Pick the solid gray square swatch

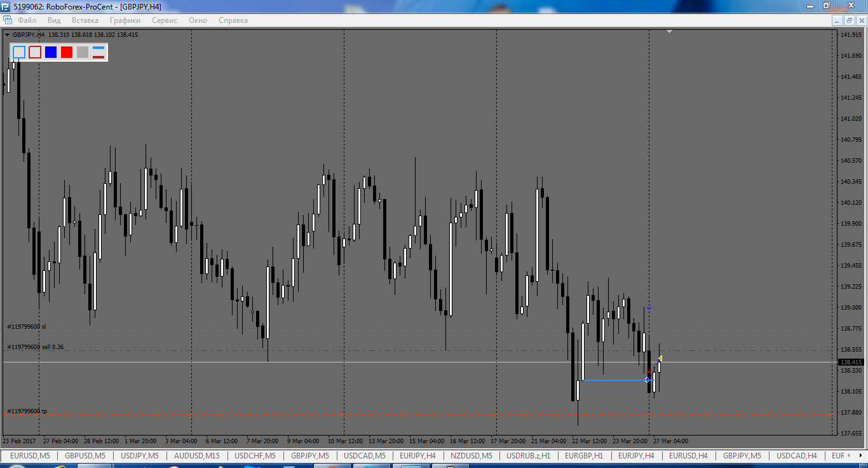coord(83,52)
